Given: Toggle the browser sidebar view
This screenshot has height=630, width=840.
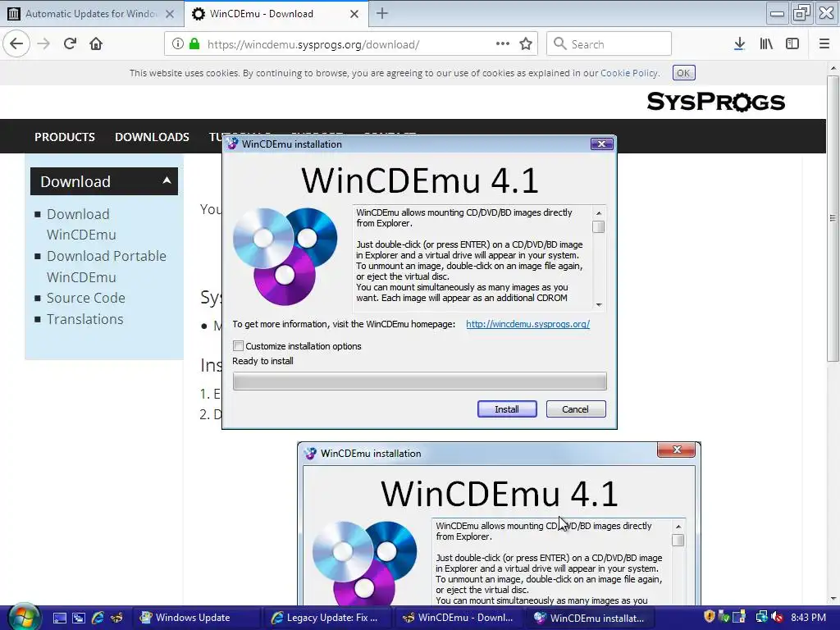Looking at the screenshot, I should pyautogui.click(x=792, y=44).
